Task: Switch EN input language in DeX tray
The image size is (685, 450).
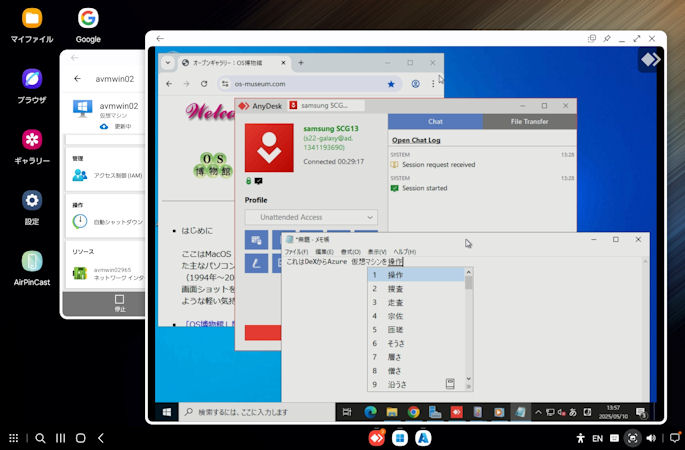Action: coord(597,438)
